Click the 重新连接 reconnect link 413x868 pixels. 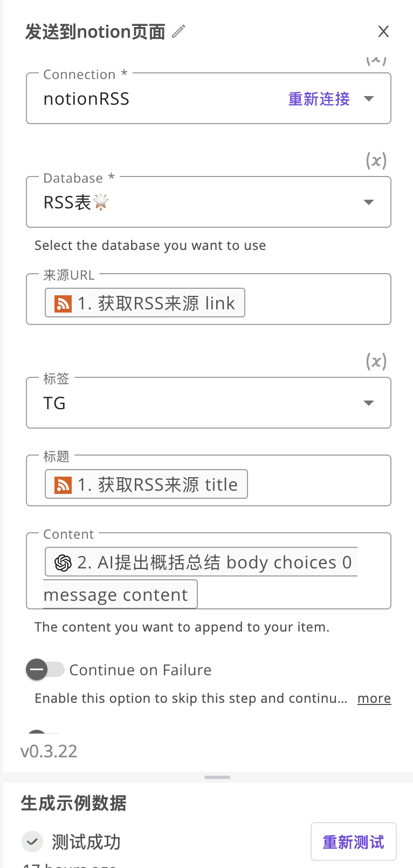click(x=319, y=99)
